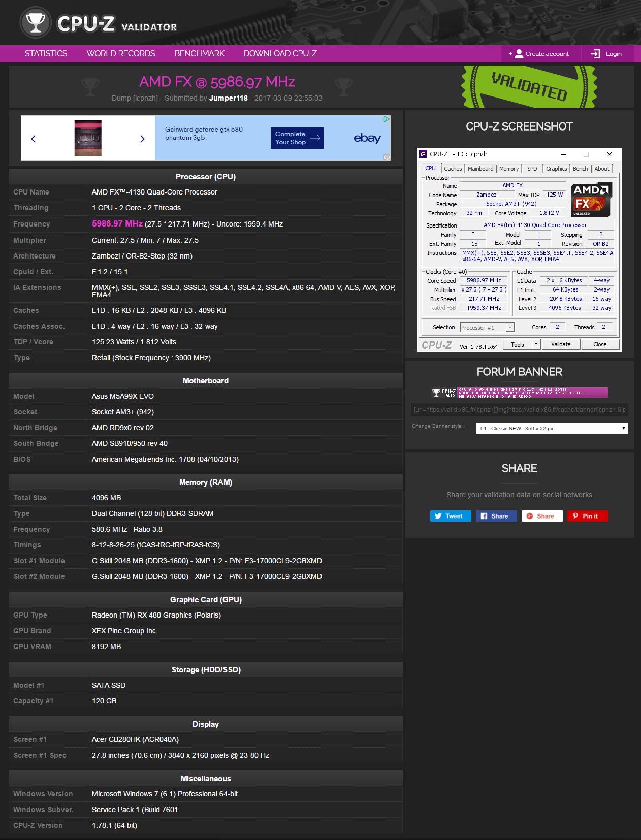The image size is (641, 840).
Task: Click the Facebook Share button
Action: 496,516
